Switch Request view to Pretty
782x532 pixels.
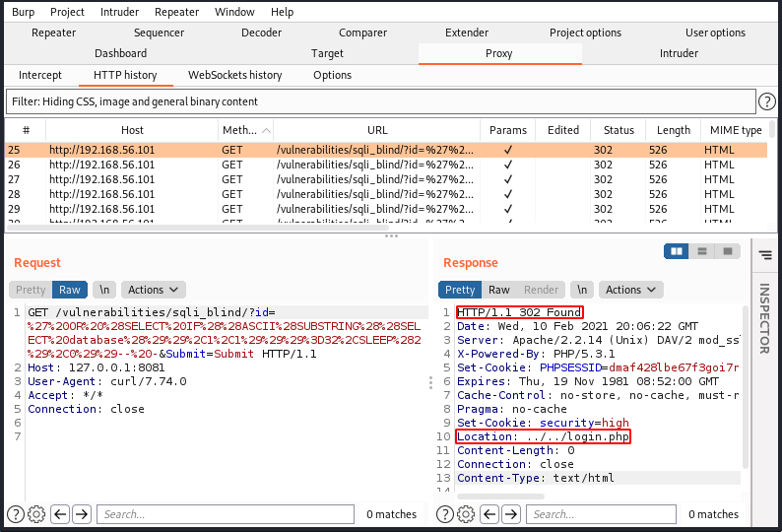pyautogui.click(x=31, y=290)
